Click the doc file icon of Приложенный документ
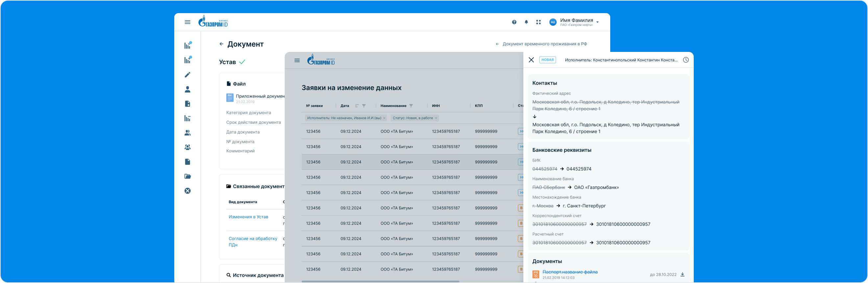 230,98
